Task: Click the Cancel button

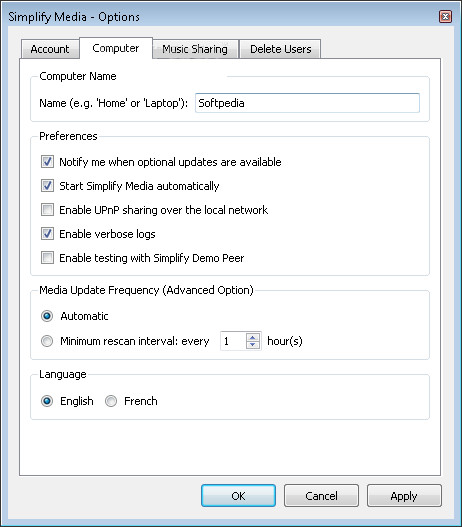Action: tap(321, 495)
